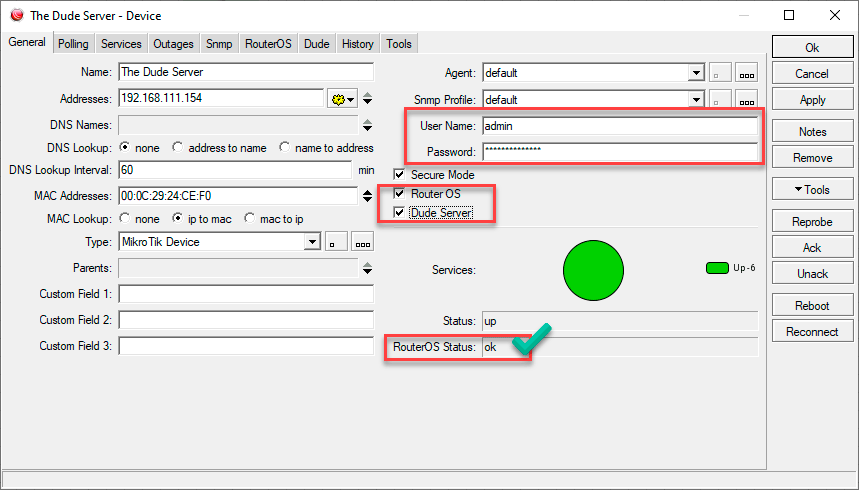Click the Reconnect button
This screenshot has width=859, height=490.
pyautogui.click(x=812, y=332)
